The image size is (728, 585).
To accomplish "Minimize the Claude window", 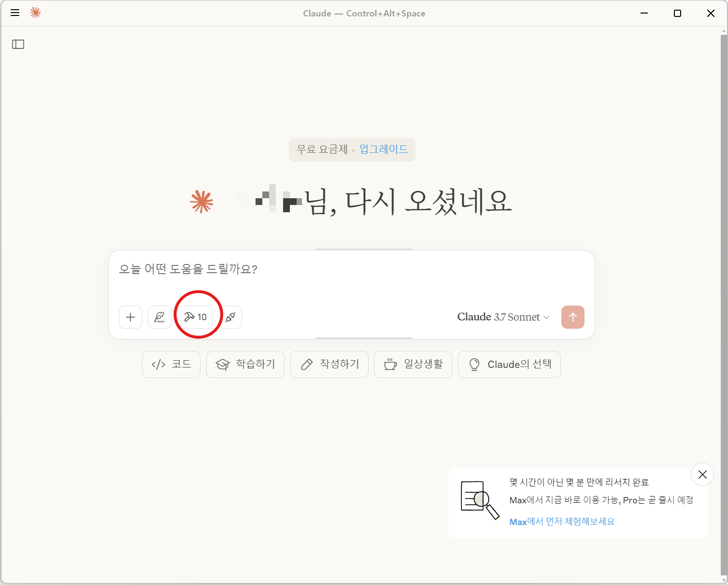I will (x=644, y=13).
